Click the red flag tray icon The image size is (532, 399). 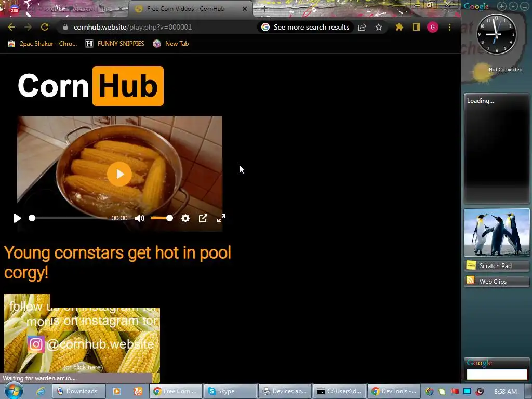click(x=455, y=392)
